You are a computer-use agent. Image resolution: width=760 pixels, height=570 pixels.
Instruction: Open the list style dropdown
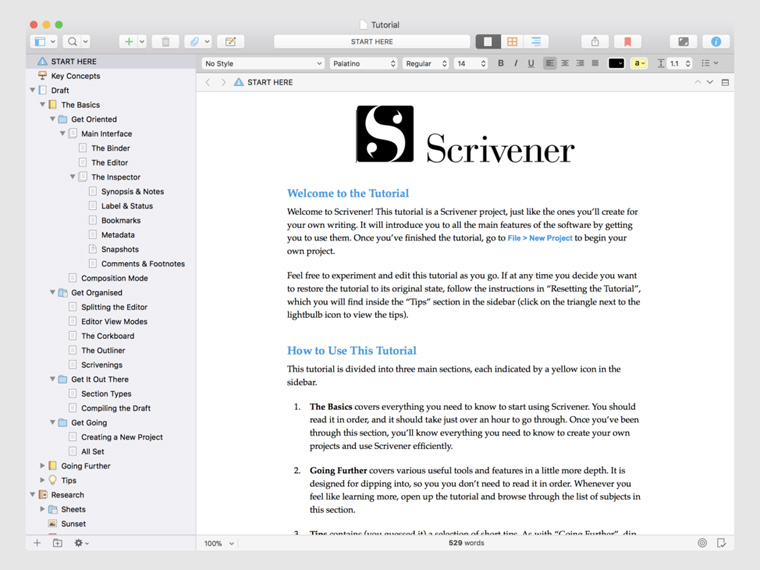(710, 63)
